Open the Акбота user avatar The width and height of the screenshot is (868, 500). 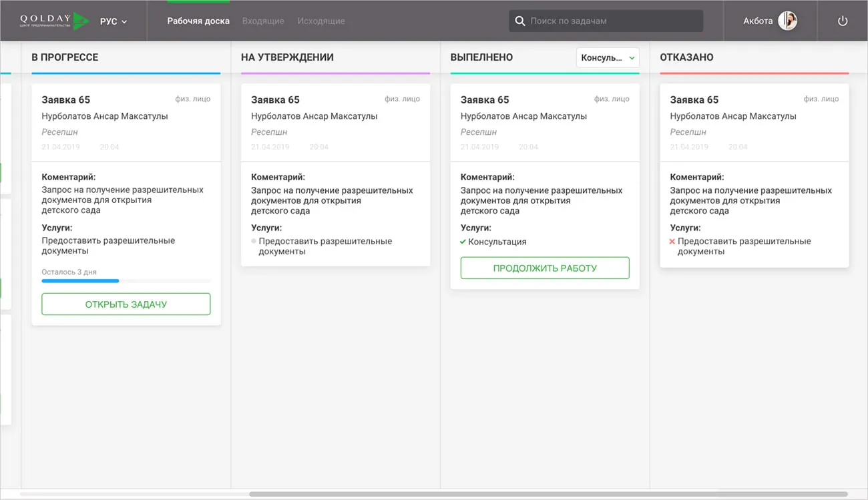coord(787,21)
